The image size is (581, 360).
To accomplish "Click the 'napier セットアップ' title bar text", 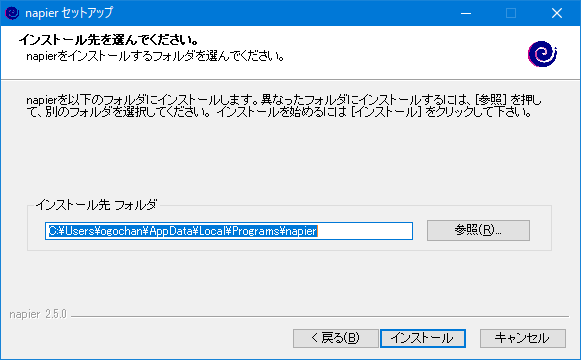I will (x=69, y=13).
